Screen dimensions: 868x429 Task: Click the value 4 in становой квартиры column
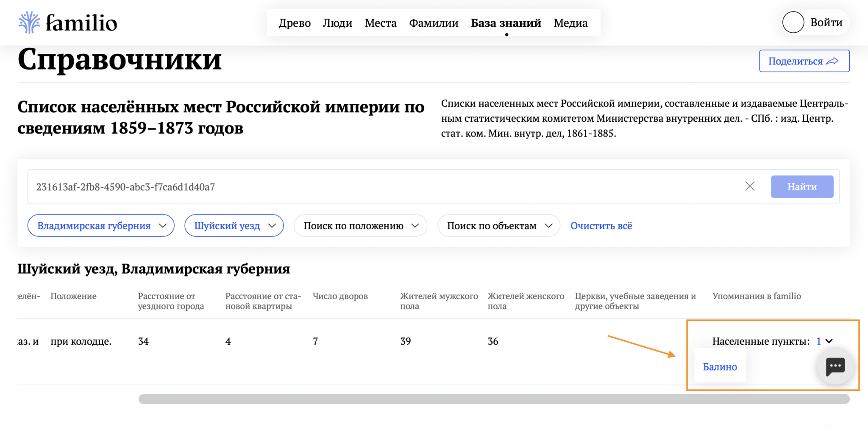point(228,341)
